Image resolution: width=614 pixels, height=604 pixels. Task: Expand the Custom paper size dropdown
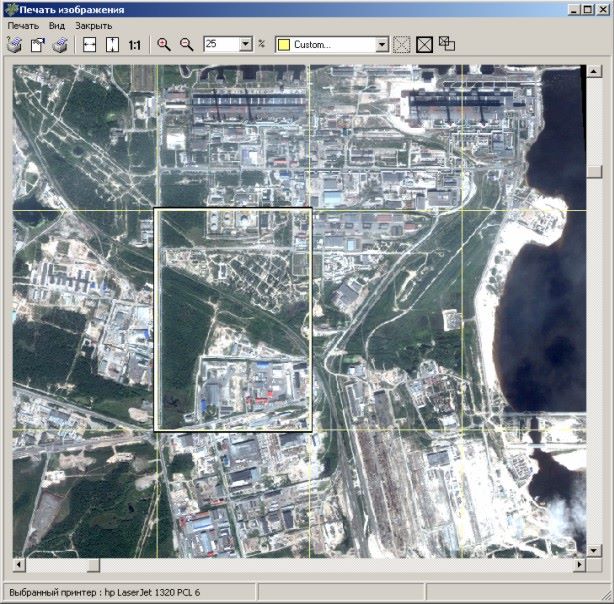click(x=382, y=45)
